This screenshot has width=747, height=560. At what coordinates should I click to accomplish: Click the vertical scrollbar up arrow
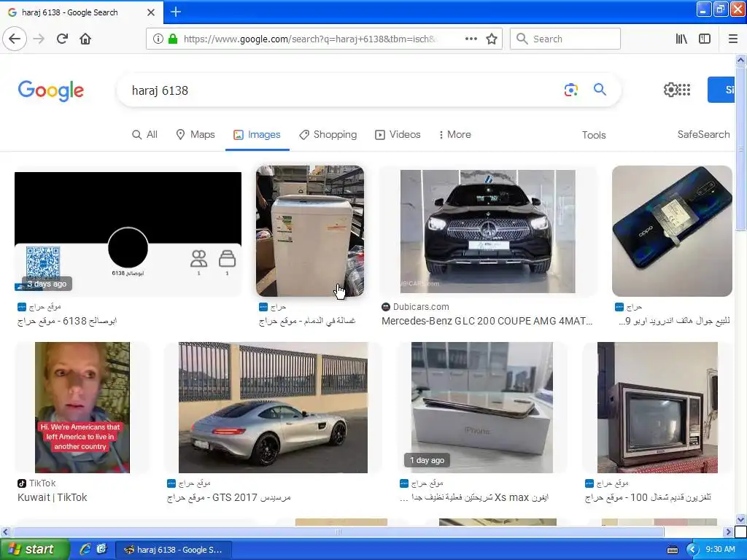point(740,60)
